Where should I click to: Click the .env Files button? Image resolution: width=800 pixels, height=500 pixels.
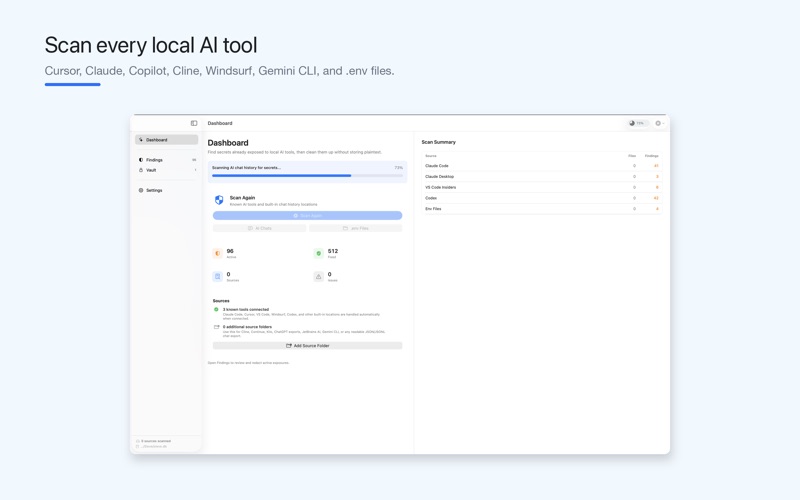coord(356,229)
